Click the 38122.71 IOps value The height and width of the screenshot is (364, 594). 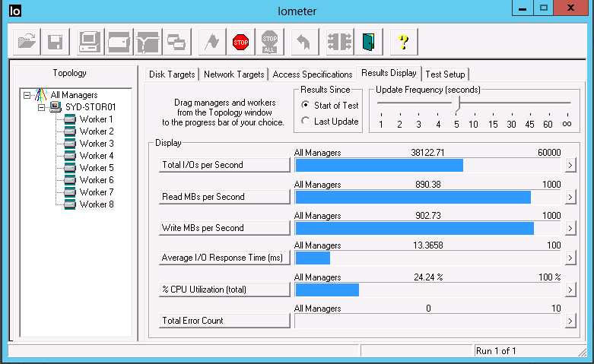[427, 153]
